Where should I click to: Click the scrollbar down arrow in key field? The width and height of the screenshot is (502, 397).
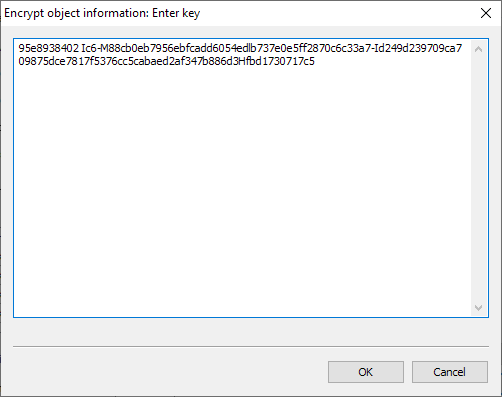pyautogui.click(x=478, y=307)
